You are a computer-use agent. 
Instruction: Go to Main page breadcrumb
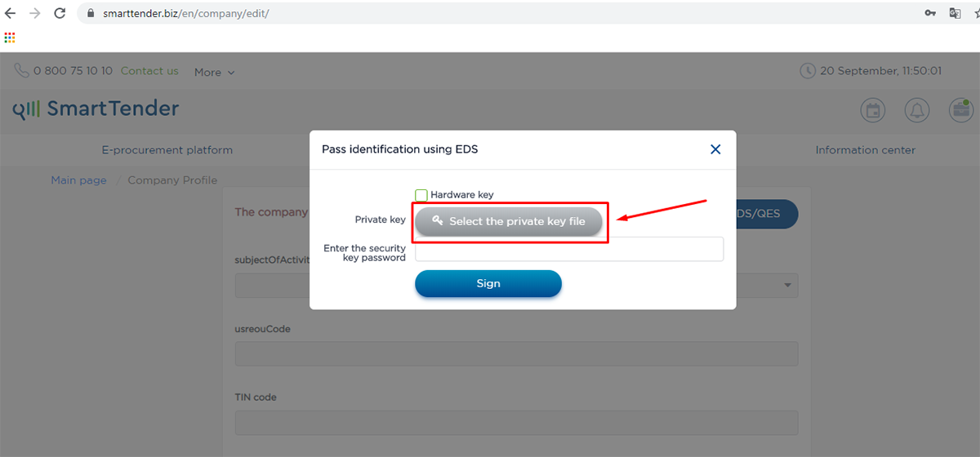click(78, 180)
